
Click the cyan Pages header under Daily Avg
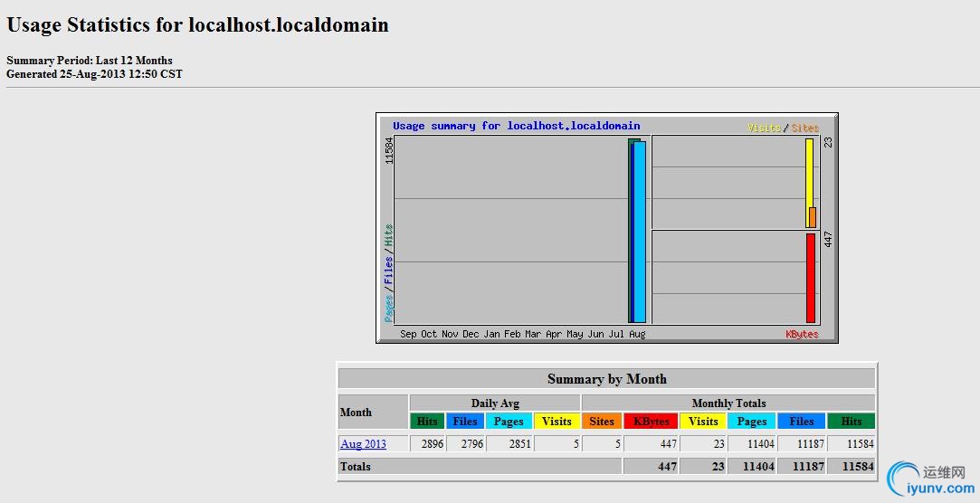(x=509, y=422)
